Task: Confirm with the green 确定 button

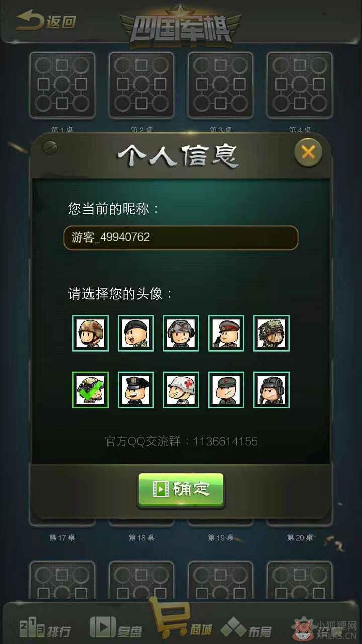Action: point(181,490)
